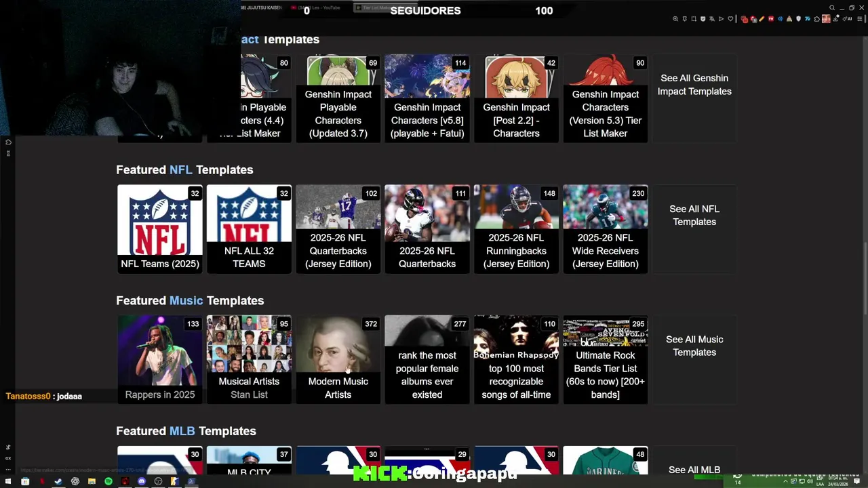
Task: Open the red TV extension icon
Action: point(771,19)
